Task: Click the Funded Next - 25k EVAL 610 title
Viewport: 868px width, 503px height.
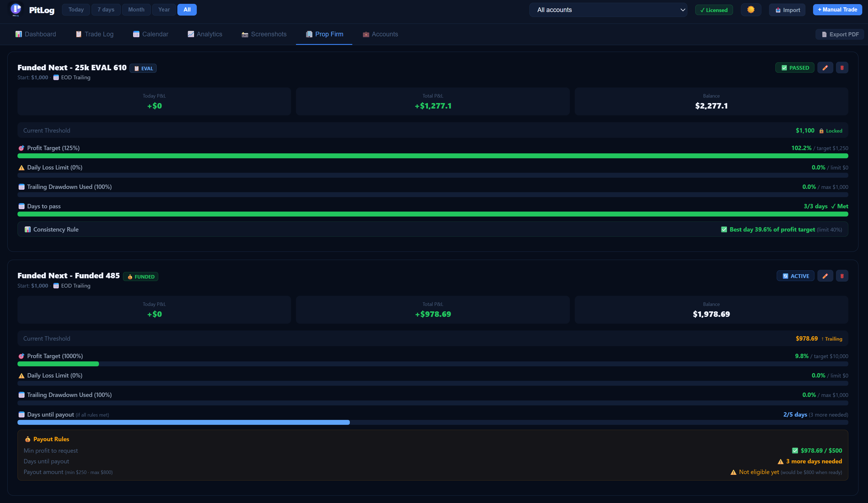Action: click(x=72, y=68)
